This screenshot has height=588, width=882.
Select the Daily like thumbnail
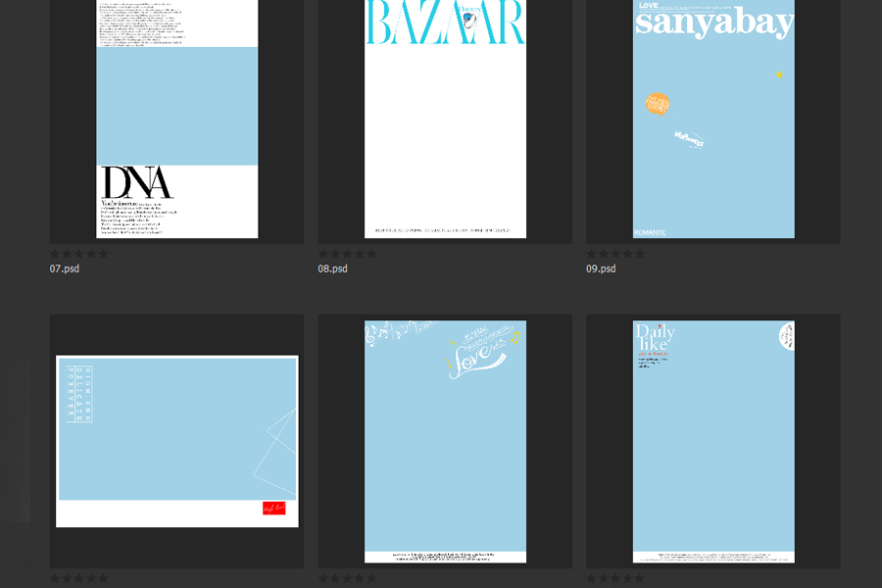coord(713,442)
